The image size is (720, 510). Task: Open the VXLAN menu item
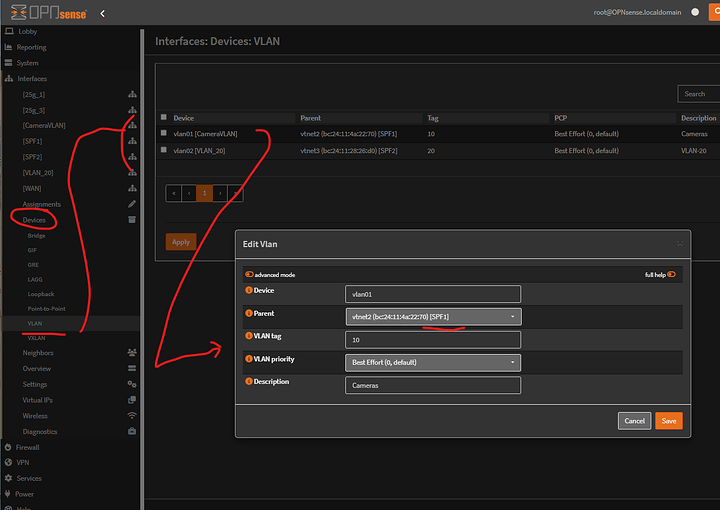(37, 338)
